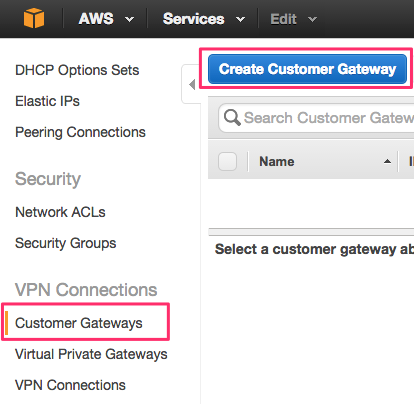The height and width of the screenshot is (405, 414).
Task: Click the orange AWS cube logo
Action: (x=34, y=18)
